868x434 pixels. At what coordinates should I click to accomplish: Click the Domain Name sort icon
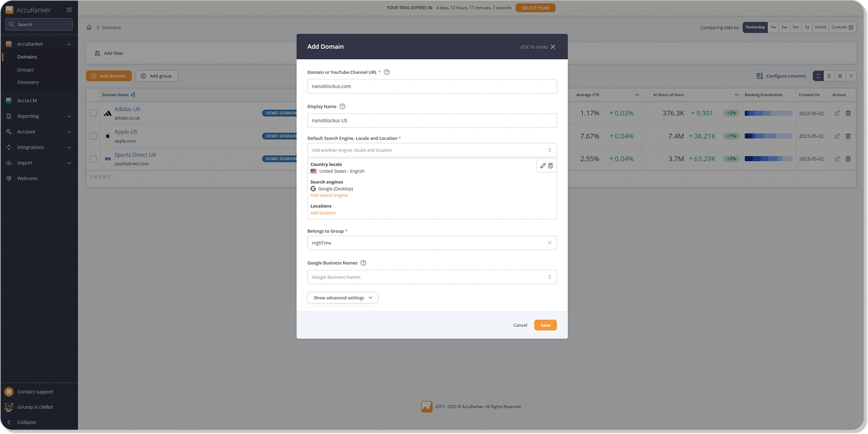tap(133, 95)
